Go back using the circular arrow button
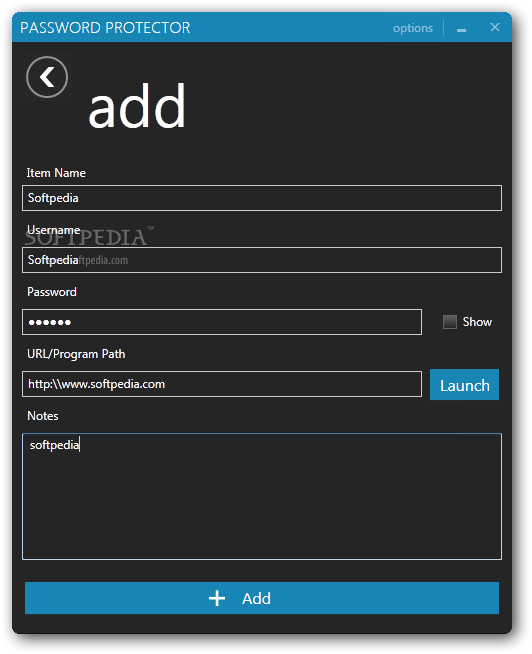Viewport: 532px width, 654px height. (x=47, y=77)
